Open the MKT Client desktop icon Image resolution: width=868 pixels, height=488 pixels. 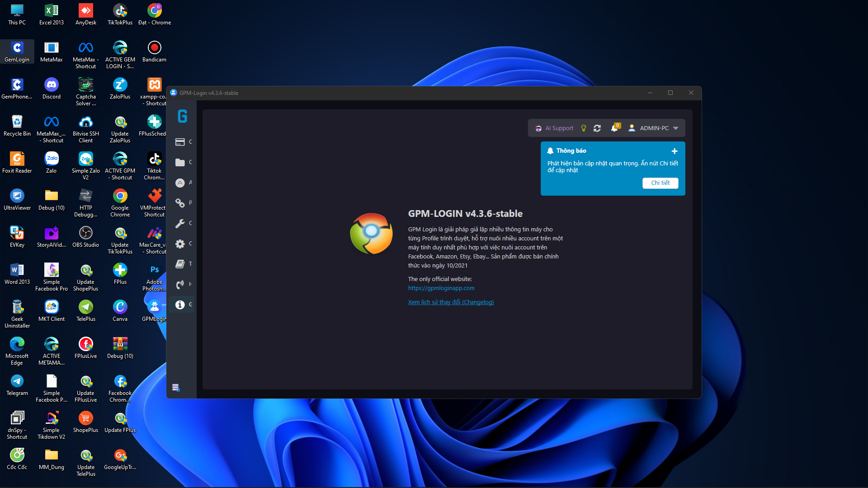(x=52, y=311)
